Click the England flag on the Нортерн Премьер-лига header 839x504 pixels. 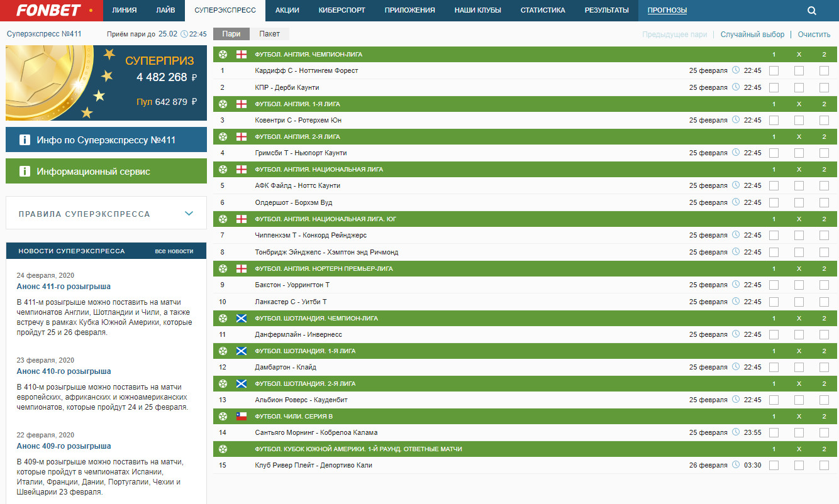[x=241, y=268]
